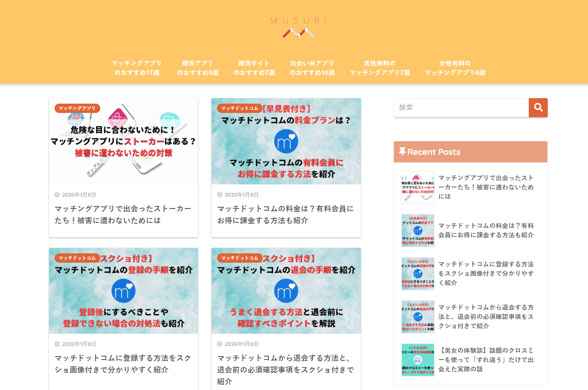Open 料金プラン article card image
Viewport: 588px width, 390px height.
[286, 141]
